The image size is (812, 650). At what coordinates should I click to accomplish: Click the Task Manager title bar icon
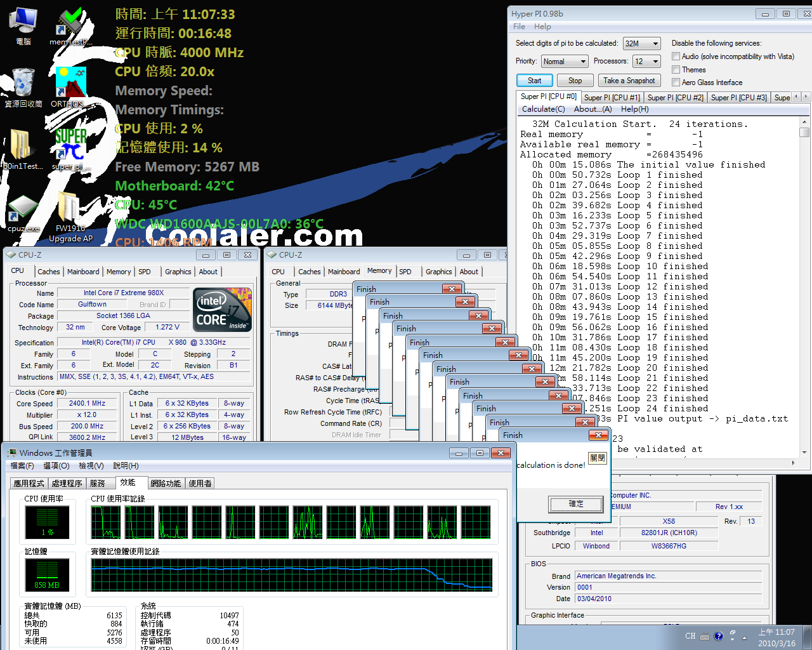point(11,453)
